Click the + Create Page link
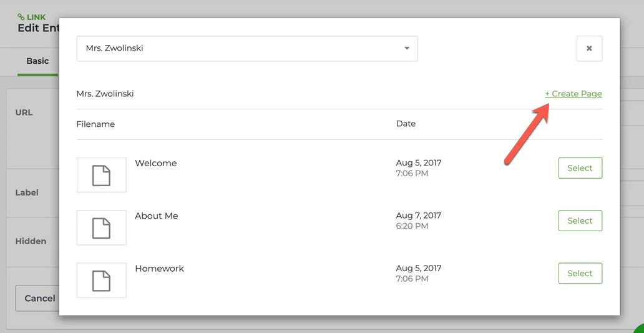This screenshot has height=333, width=644. click(573, 94)
